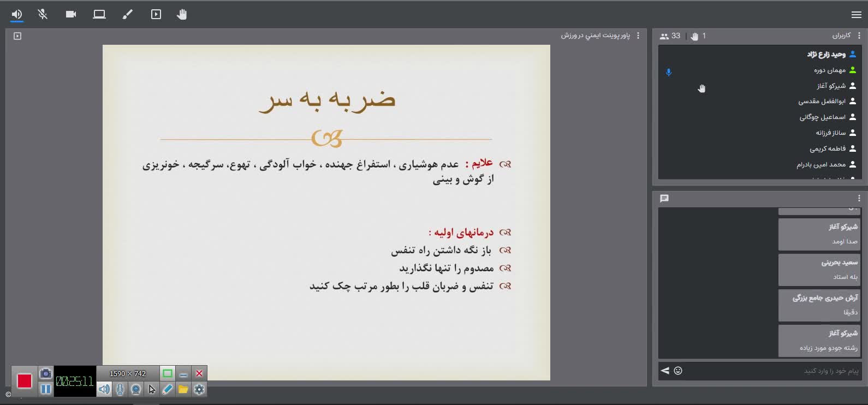Close the recorder toolbar with red X
The image size is (868, 405).
pos(199,373)
